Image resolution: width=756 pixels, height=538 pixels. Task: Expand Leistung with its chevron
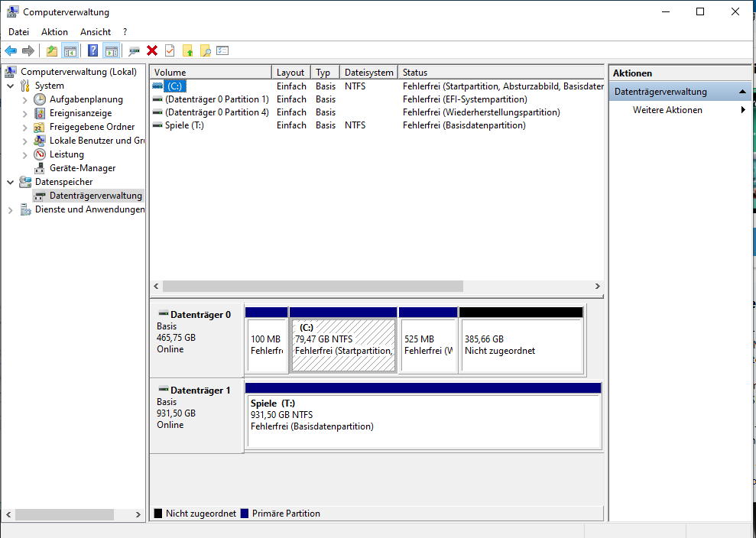coord(24,154)
